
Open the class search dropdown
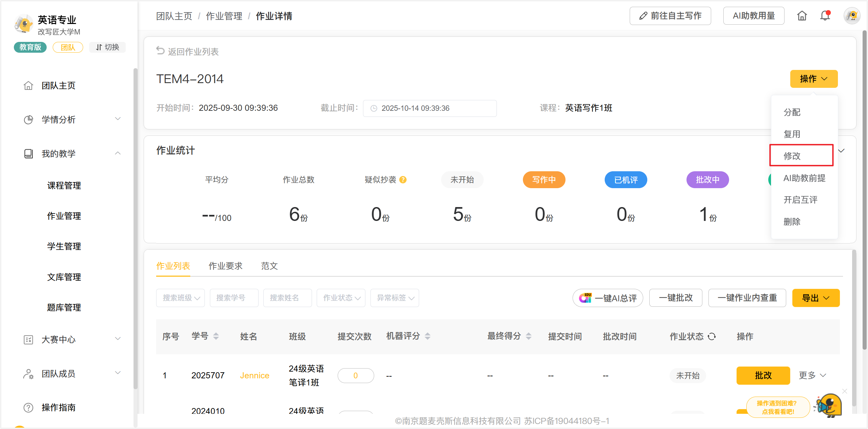click(x=180, y=298)
